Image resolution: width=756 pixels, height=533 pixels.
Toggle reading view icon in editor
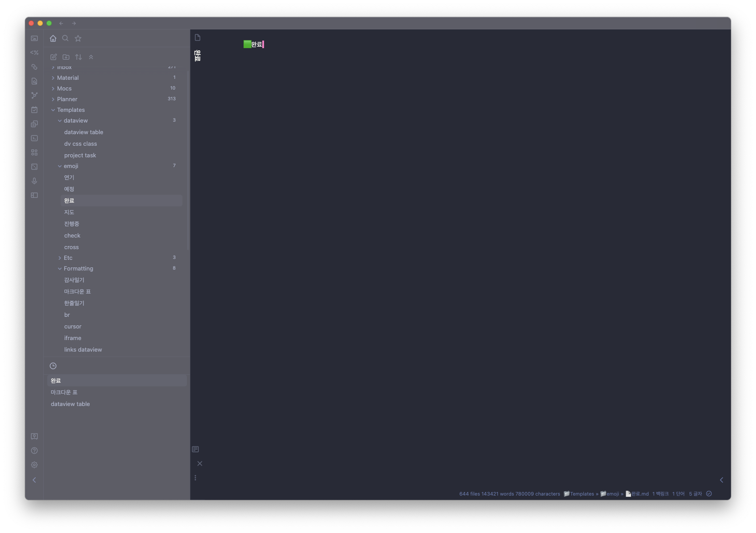(x=195, y=449)
